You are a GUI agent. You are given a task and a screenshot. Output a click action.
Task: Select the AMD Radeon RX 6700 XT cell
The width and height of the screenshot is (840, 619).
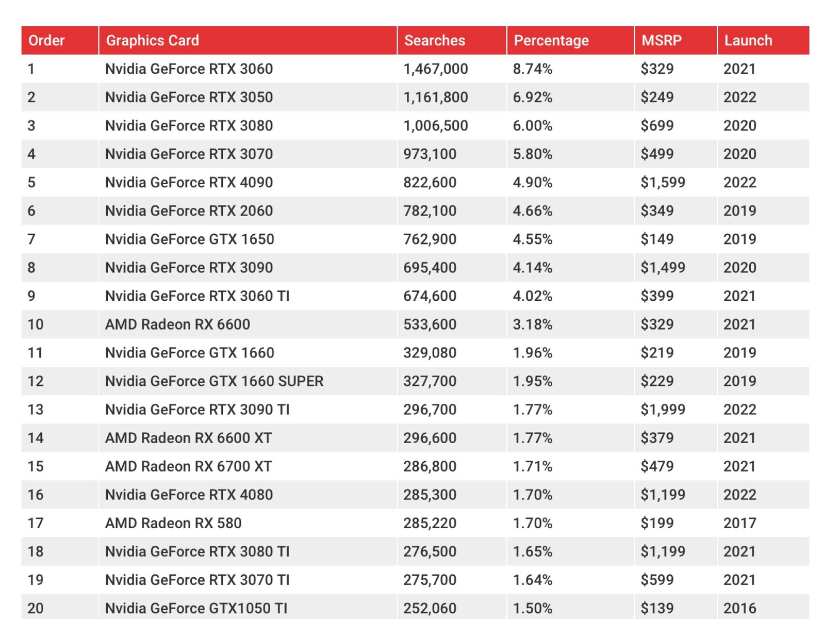[x=188, y=466]
